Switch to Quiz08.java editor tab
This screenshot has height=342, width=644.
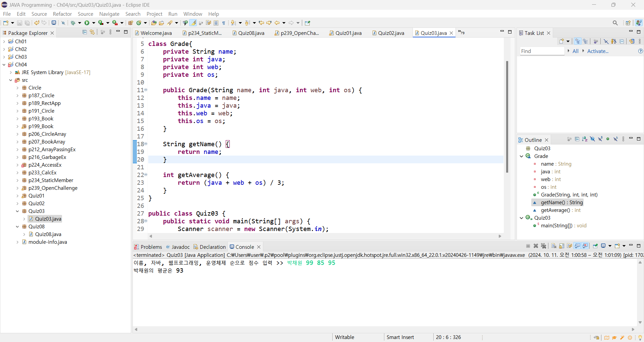tap(248, 33)
